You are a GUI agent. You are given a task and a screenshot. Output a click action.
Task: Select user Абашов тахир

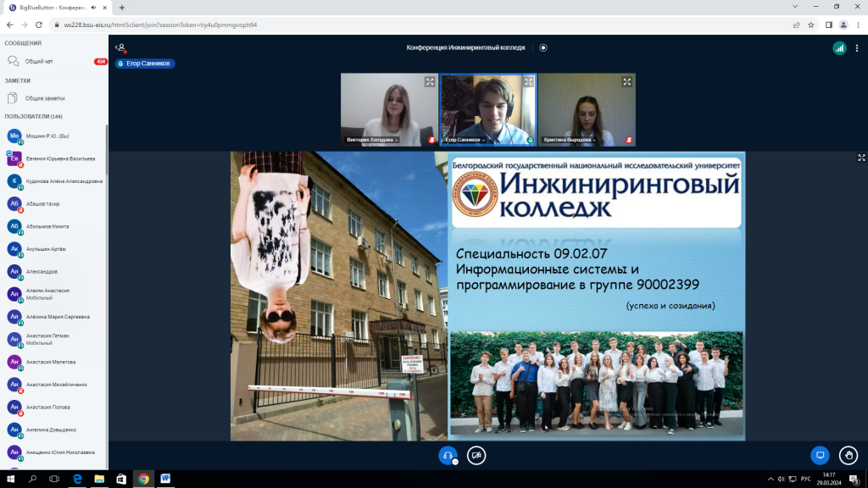point(53,204)
